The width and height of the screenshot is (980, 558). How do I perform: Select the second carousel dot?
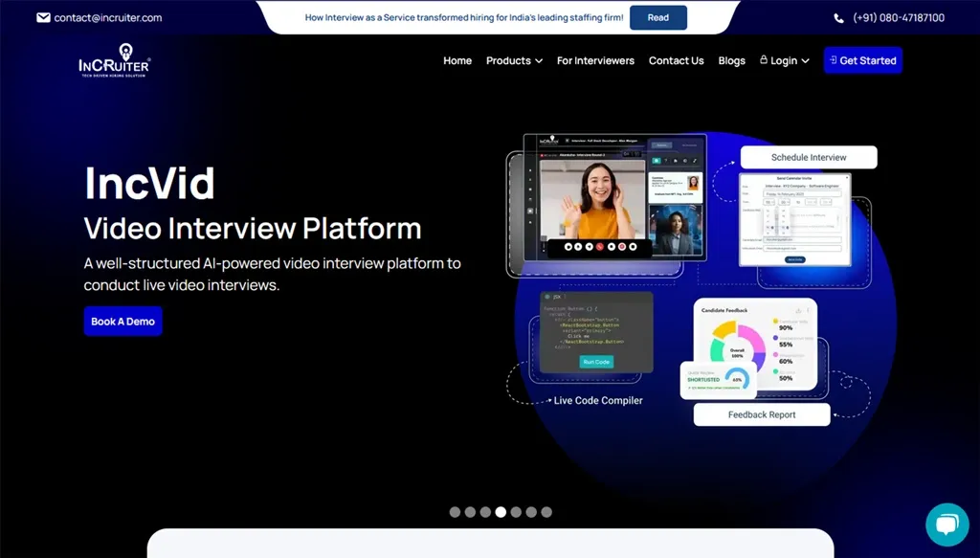[470, 512]
